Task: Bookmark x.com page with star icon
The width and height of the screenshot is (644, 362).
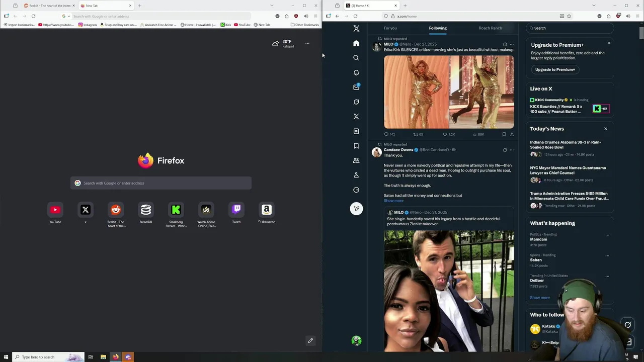Action: [569, 16]
